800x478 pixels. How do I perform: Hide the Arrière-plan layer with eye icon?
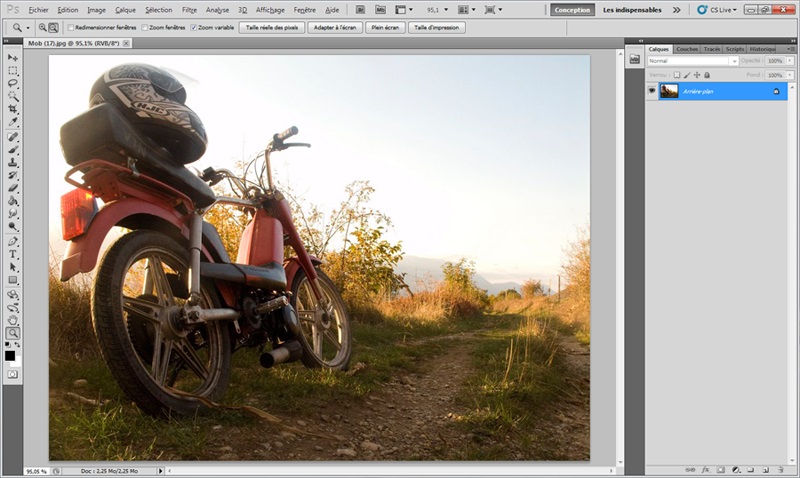[652, 91]
